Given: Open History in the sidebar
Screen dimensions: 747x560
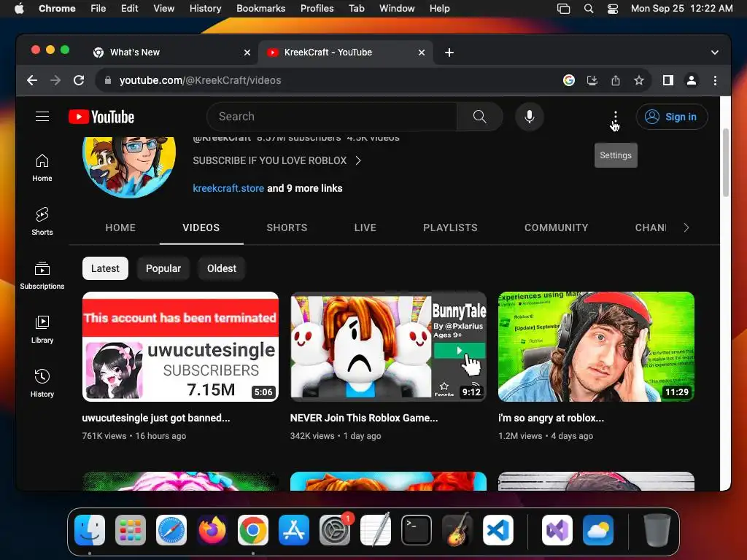Looking at the screenshot, I should pos(42,384).
